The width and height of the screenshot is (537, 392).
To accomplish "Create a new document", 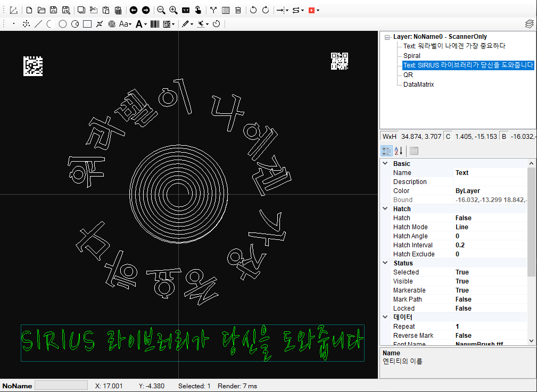I will point(29,10).
